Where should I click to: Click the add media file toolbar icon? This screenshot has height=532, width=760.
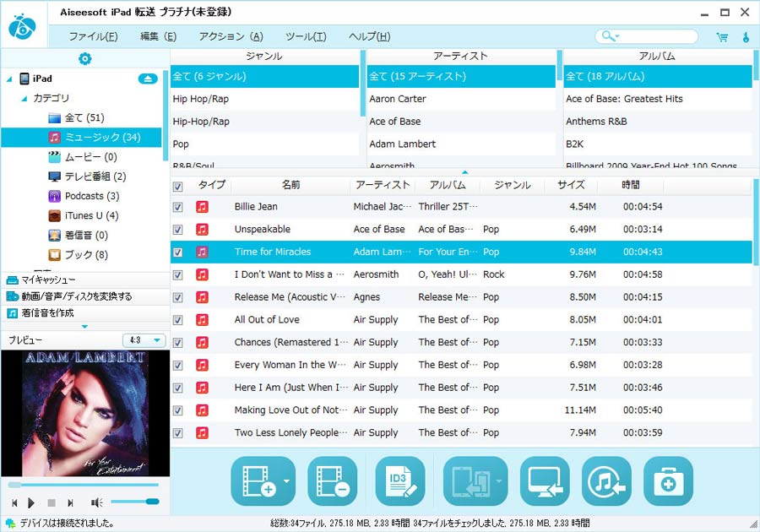pos(257,481)
